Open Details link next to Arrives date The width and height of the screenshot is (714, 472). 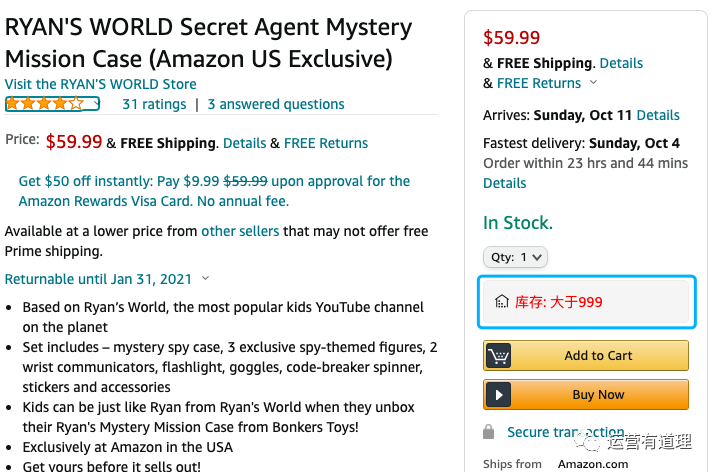pos(658,115)
